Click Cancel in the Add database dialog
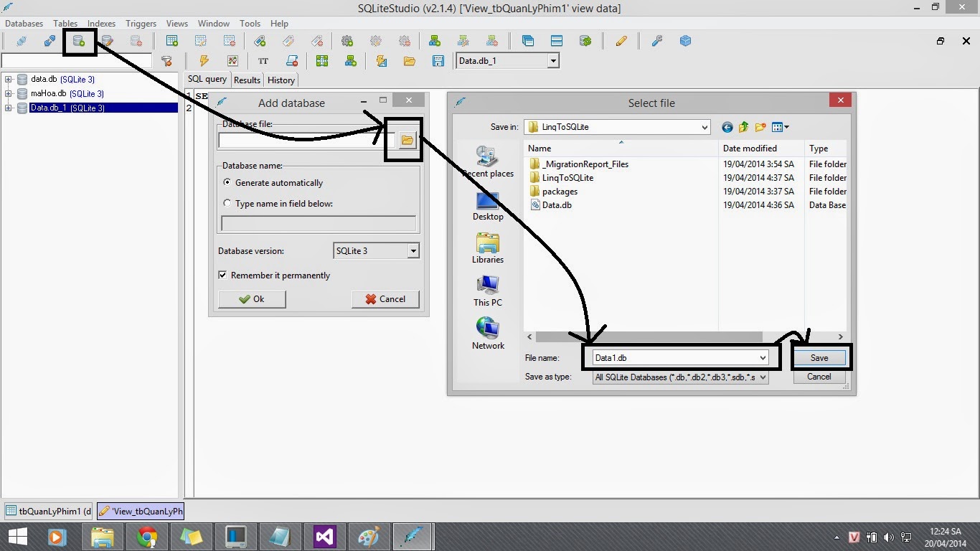The image size is (980, 551). [385, 299]
